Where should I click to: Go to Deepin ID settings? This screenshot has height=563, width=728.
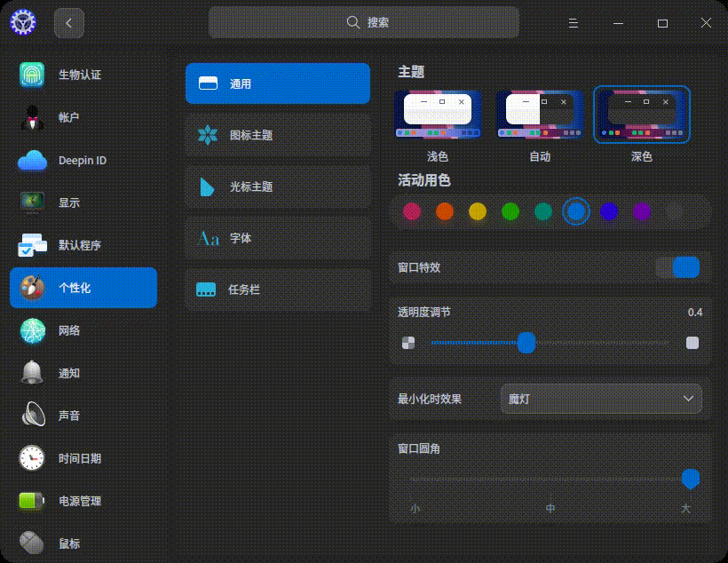point(83,160)
